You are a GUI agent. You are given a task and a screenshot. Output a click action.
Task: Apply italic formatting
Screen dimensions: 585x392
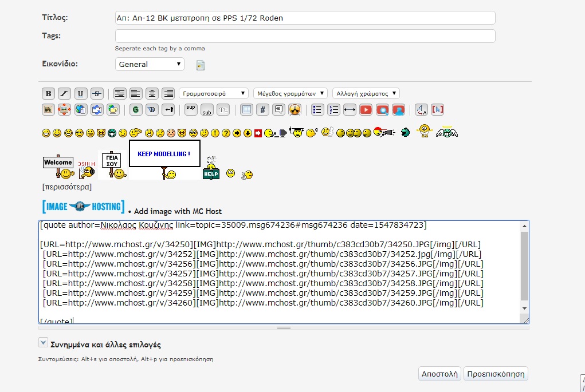pos(64,93)
